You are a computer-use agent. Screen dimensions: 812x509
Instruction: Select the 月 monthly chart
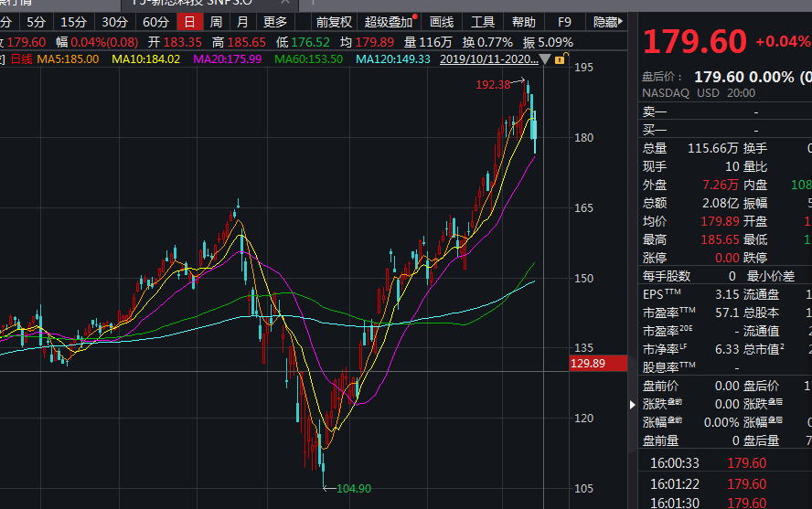241,22
